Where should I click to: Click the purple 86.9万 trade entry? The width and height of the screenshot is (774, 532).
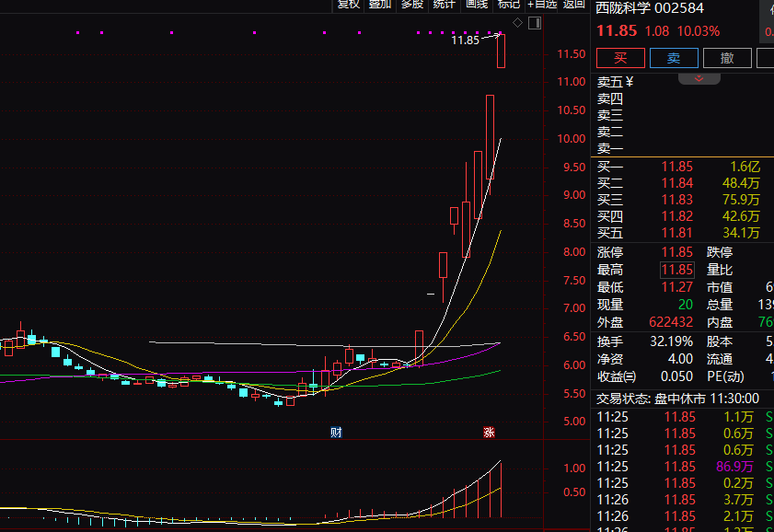(x=734, y=467)
